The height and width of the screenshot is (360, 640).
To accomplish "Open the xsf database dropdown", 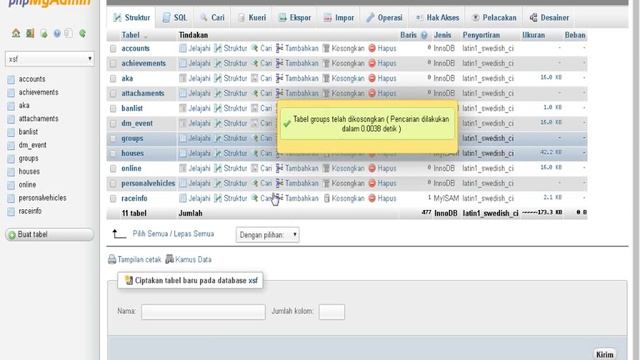I will pos(50,59).
